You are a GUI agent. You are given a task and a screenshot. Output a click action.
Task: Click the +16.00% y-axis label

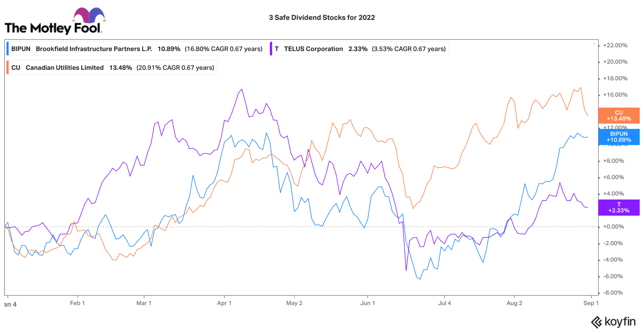click(x=615, y=95)
